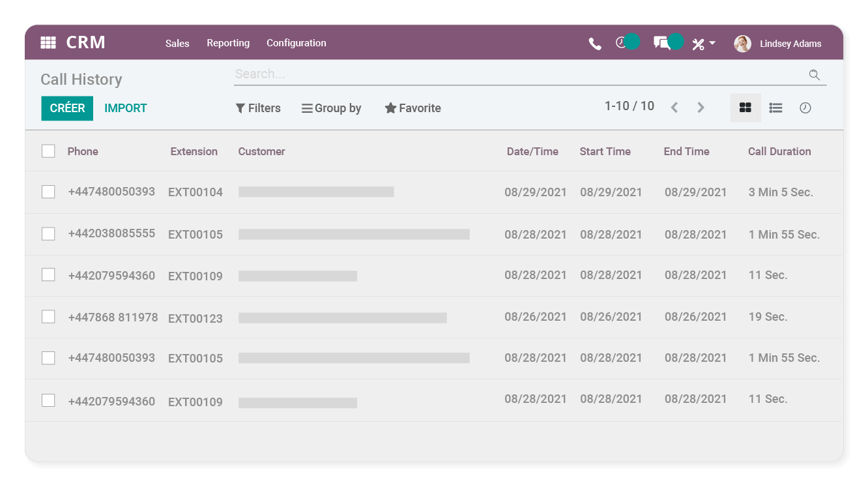Click the search magnifier icon
868x487 pixels.
pyautogui.click(x=814, y=75)
